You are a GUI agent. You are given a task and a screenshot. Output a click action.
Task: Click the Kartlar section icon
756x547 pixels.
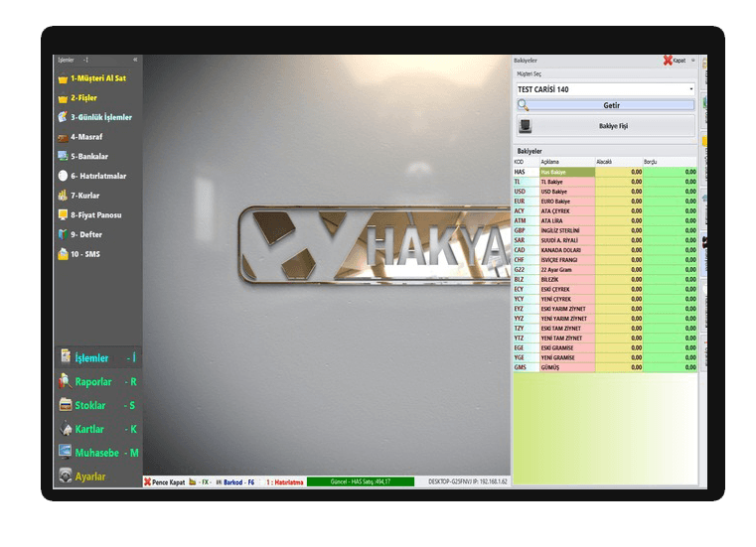pyautogui.click(x=66, y=428)
